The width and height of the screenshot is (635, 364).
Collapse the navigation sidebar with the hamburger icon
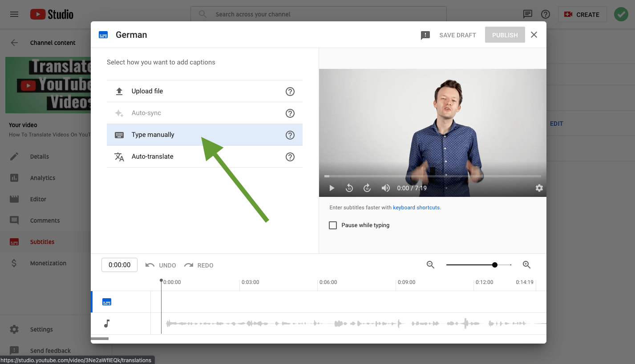pos(14,14)
